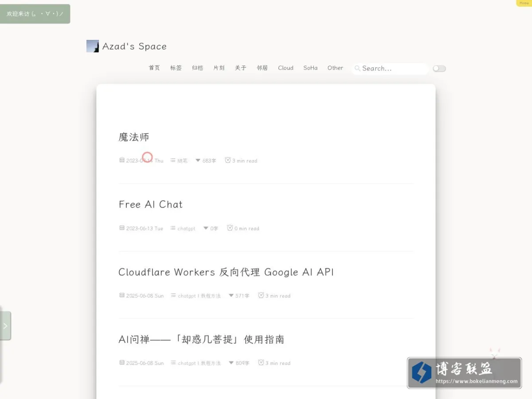Screen dimensions: 532x399
Task: Click calendar icon beside 2023-06-13 Tue
Action: 122,228
